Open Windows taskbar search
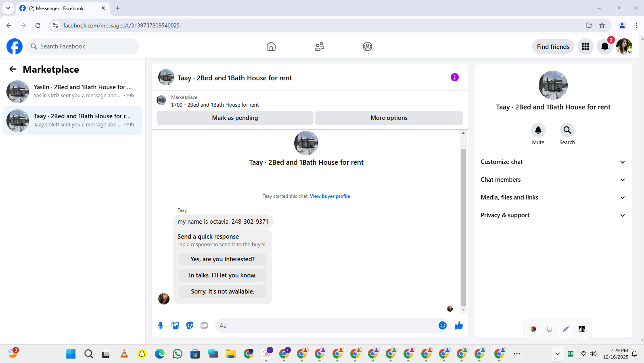 coord(89,354)
